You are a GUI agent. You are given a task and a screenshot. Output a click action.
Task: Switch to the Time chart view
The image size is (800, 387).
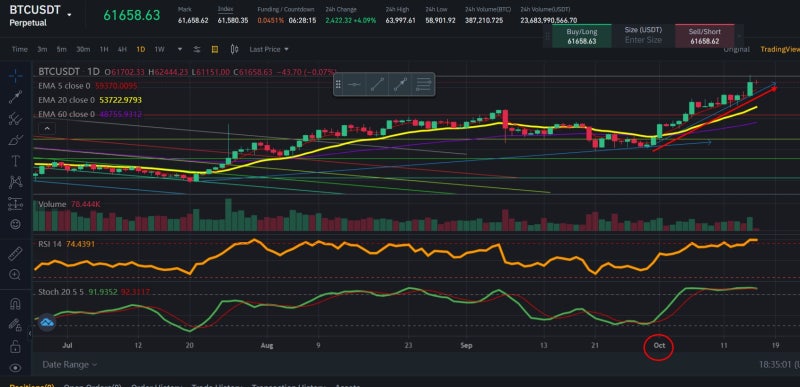[19, 49]
